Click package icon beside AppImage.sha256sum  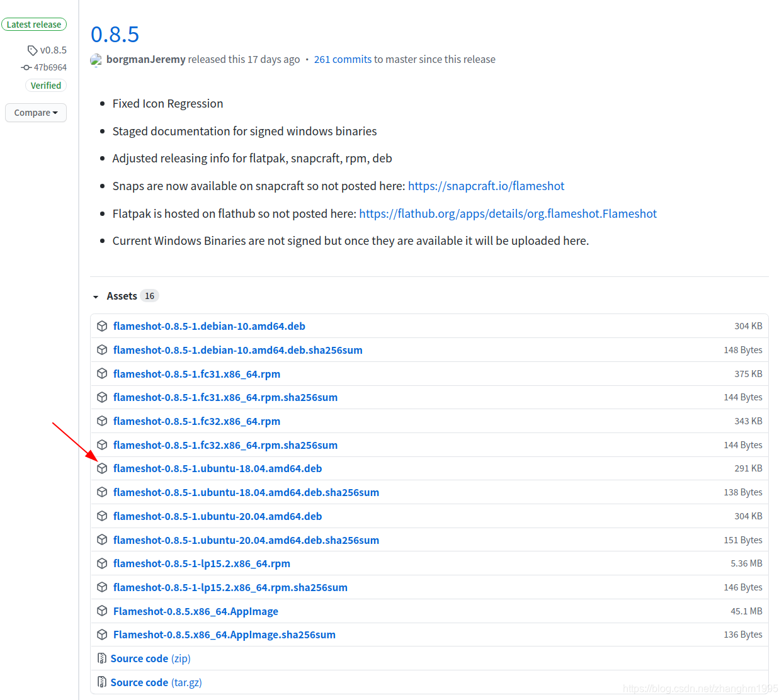[x=102, y=635]
